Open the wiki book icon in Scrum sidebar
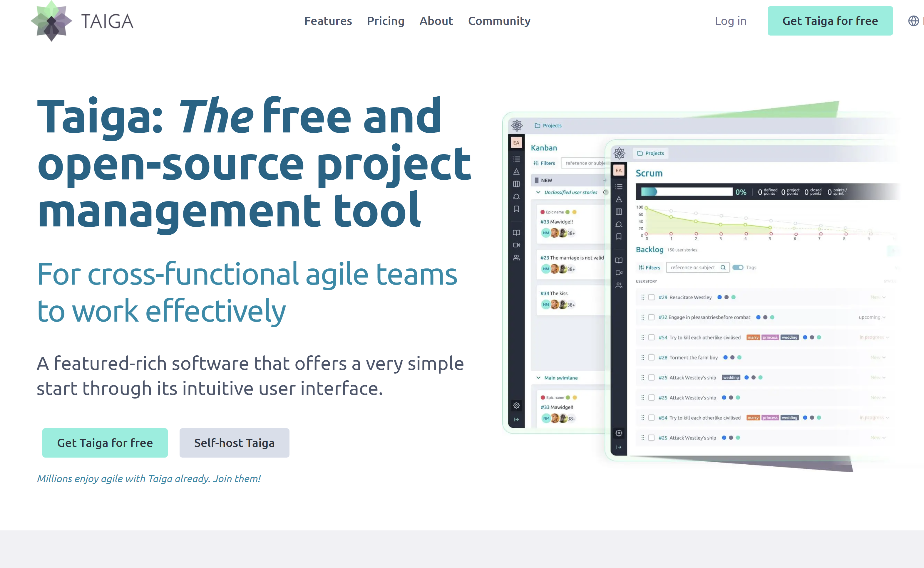This screenshot has width=924, height=568. [619, 261]
